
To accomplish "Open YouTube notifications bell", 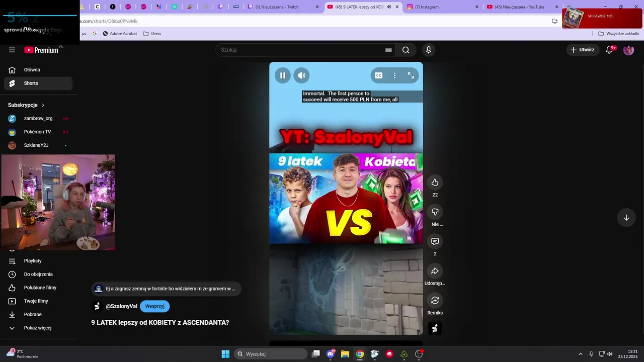I will [x=609, y=50].
